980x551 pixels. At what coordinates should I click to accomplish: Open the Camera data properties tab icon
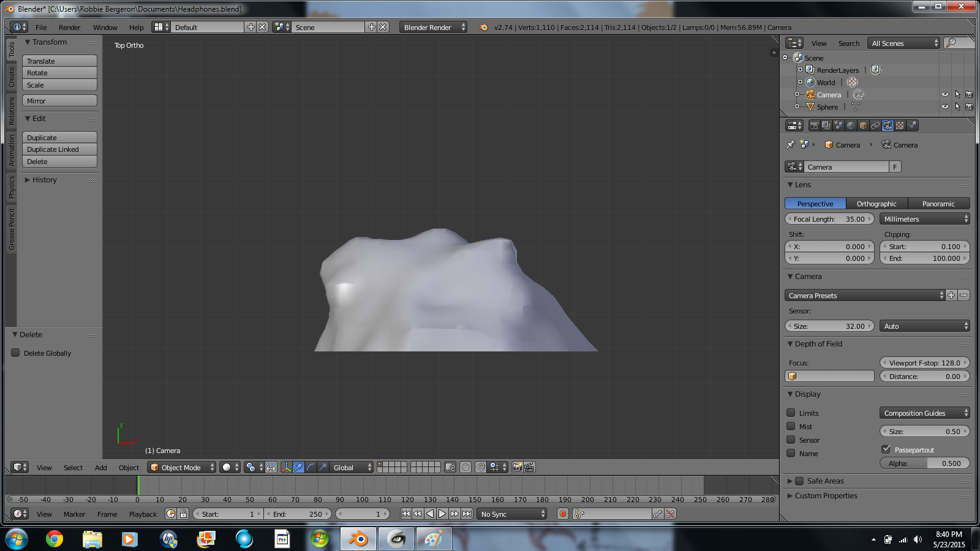(888, 126)
